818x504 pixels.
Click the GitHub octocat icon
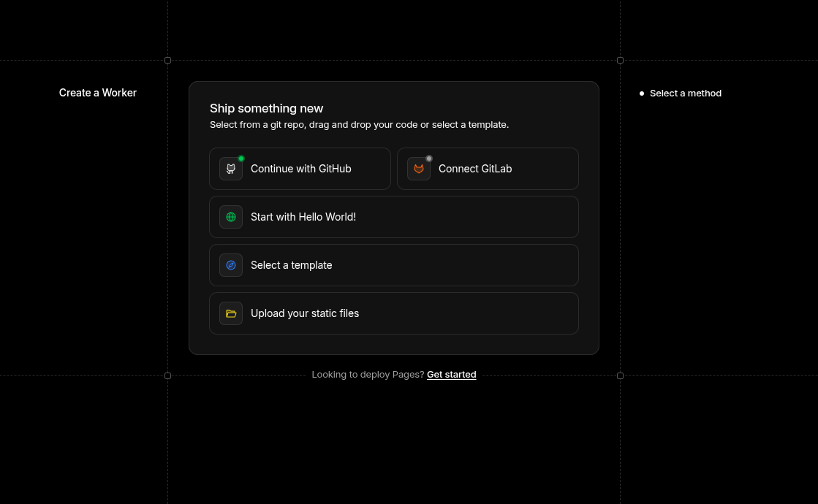click(x=230, y=169)
